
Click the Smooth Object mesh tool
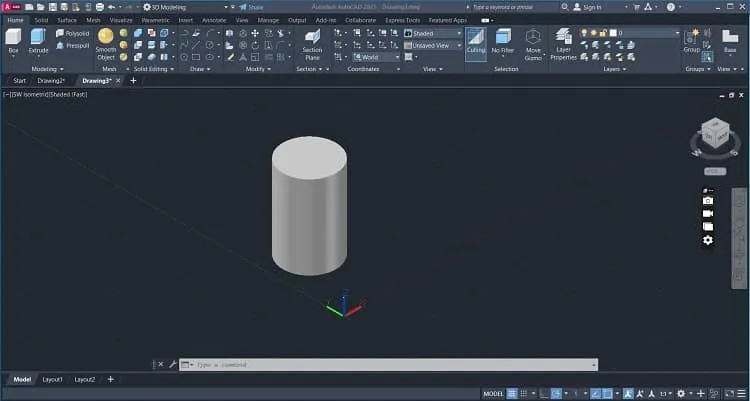tap(106, 44)
